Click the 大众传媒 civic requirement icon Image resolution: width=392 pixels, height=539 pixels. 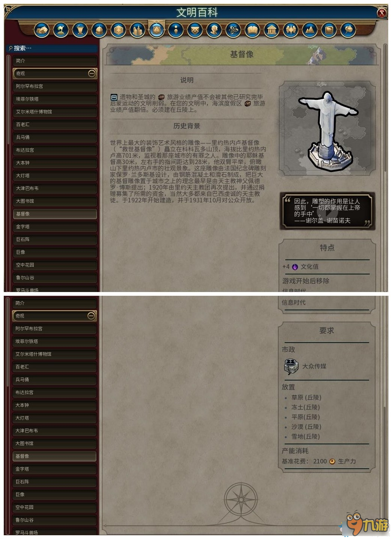[291, 366]
